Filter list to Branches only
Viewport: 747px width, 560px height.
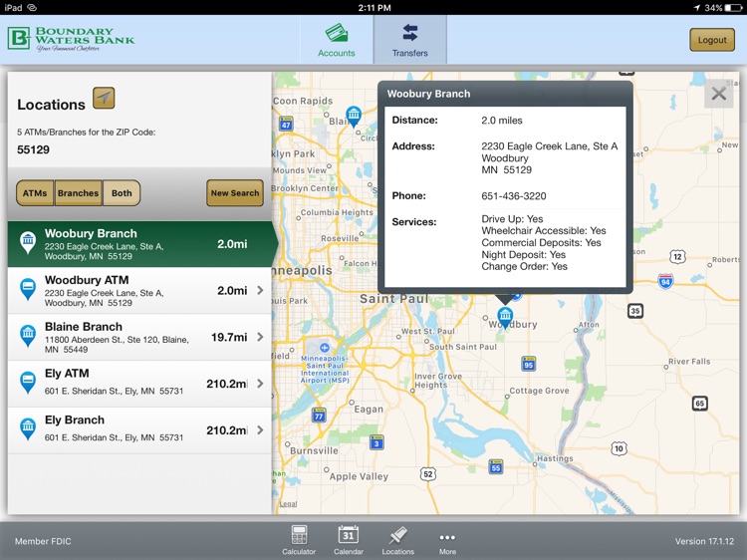coord(78,193)
